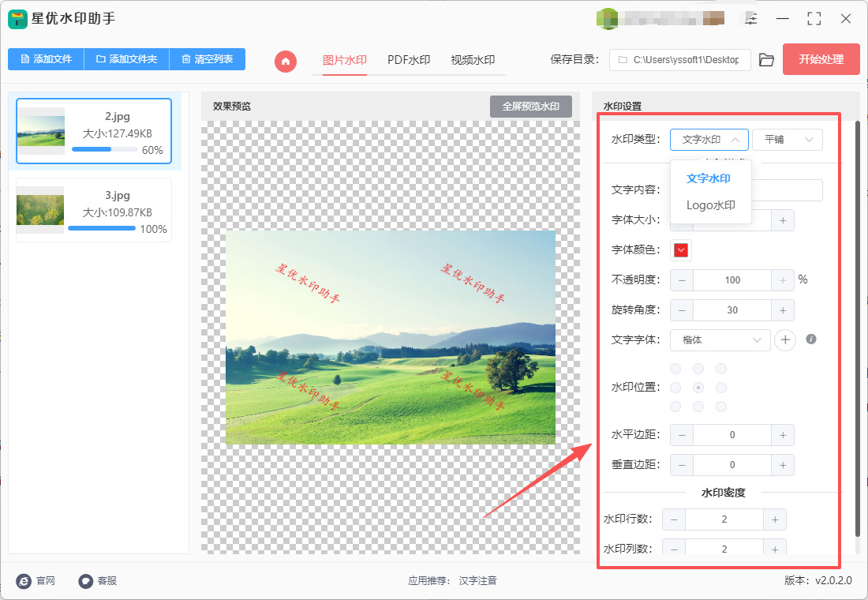Image resolution: width=868 pixels, height=600 pixels.
Task: Select middle-left watermark position
Action: point(675,388)
